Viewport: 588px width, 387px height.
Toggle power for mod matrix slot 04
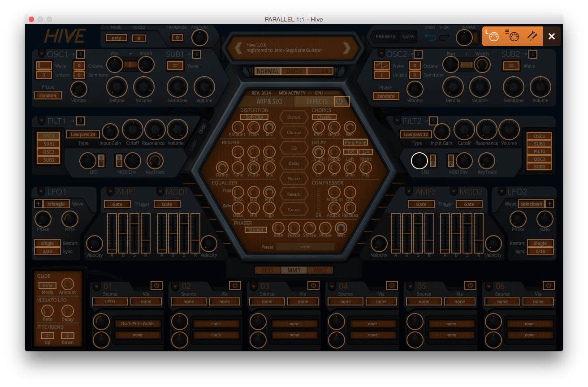[x=392, y=285]
